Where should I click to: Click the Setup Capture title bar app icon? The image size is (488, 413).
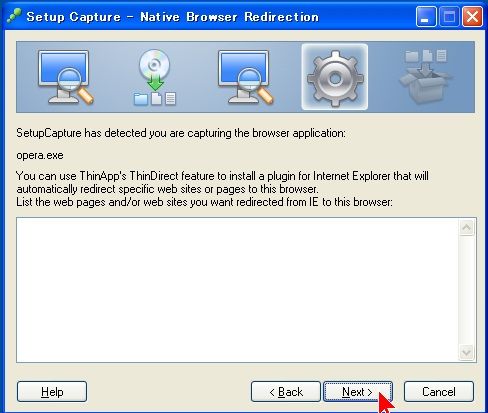[x=14, y=16]
